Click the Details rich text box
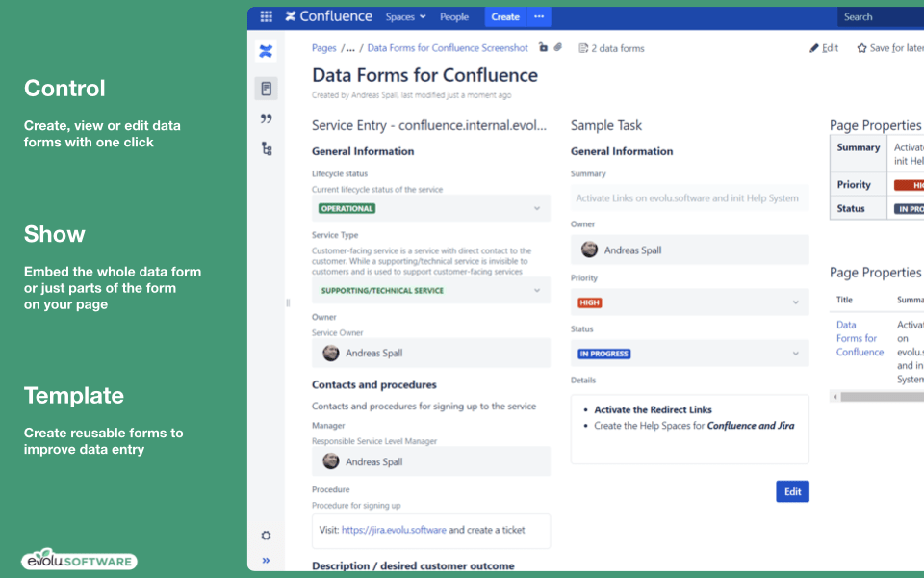Image resolution: width=924 pixels, height=578 pixels. [689, 430]
